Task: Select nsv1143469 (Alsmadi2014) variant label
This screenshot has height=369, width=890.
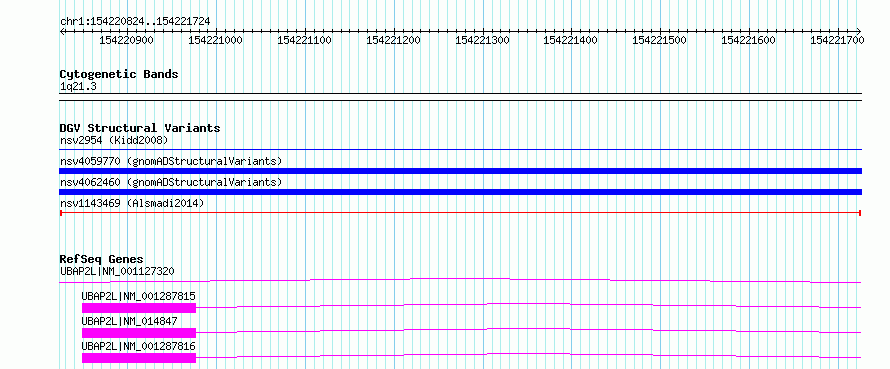Action: [132, 203]
